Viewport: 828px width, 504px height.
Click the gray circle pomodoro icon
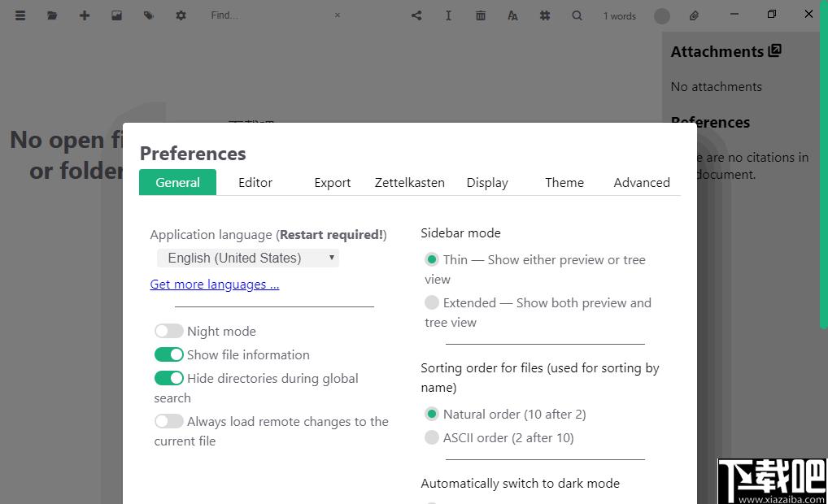point(661,15)
